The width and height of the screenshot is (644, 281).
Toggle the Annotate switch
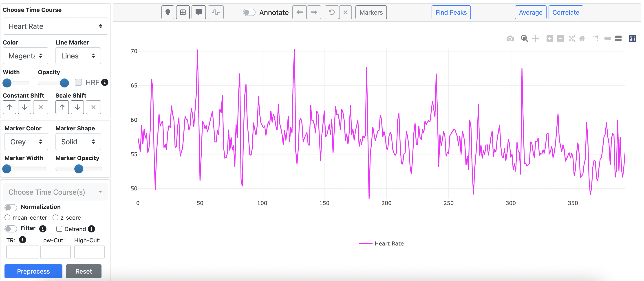249,12
